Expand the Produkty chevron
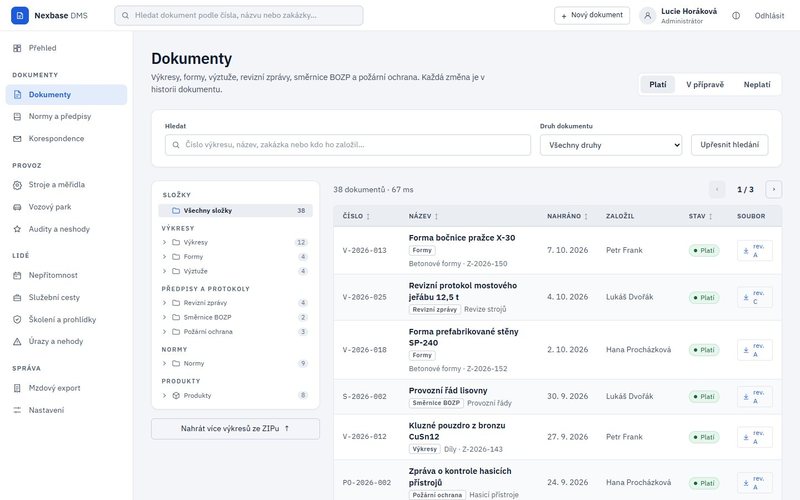This screenshot has height=500, width=800. coord(164,395)
